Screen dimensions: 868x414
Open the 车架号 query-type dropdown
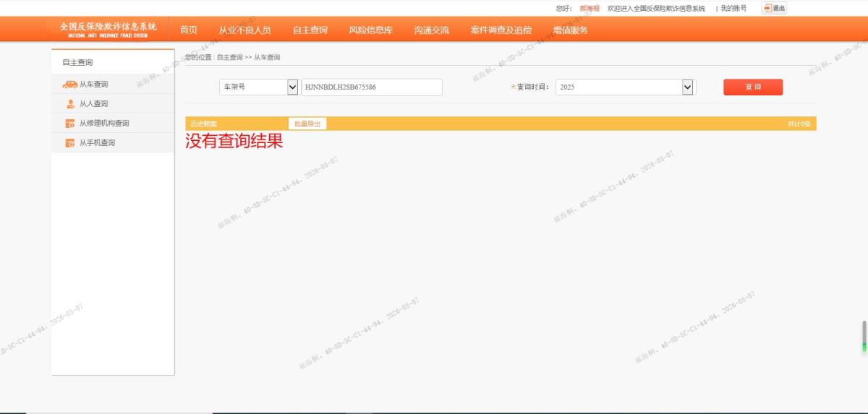tap(259, 87)
